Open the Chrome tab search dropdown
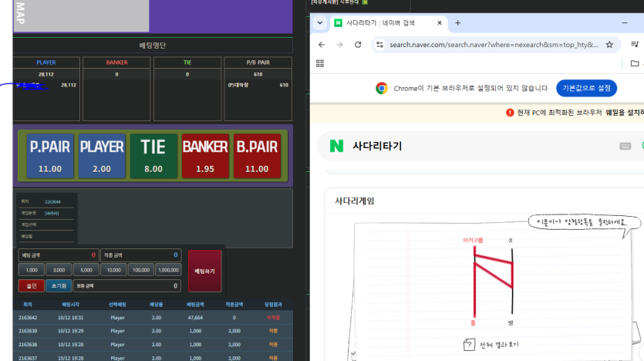Viewport: 644px width, 361px height. pos(320,23)
